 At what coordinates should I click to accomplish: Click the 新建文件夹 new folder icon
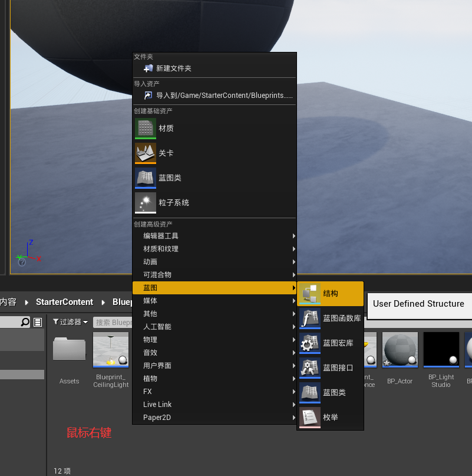148,68
